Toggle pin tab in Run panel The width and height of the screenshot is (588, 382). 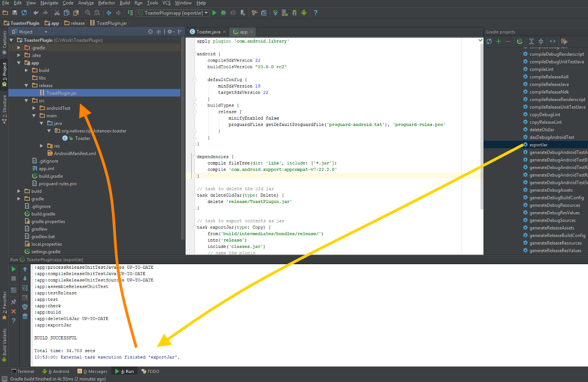(14, 302)
